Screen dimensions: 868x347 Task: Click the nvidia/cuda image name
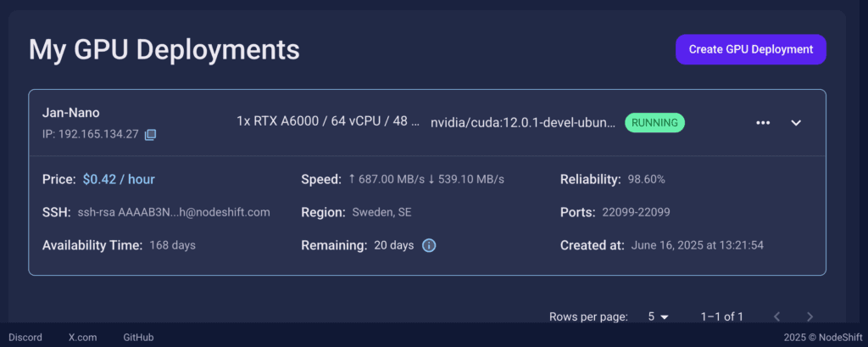(x=522, y=122)
